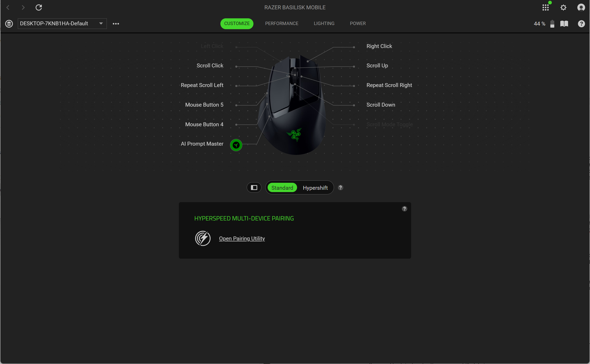Open the user guide book icon

pos(564,24)
